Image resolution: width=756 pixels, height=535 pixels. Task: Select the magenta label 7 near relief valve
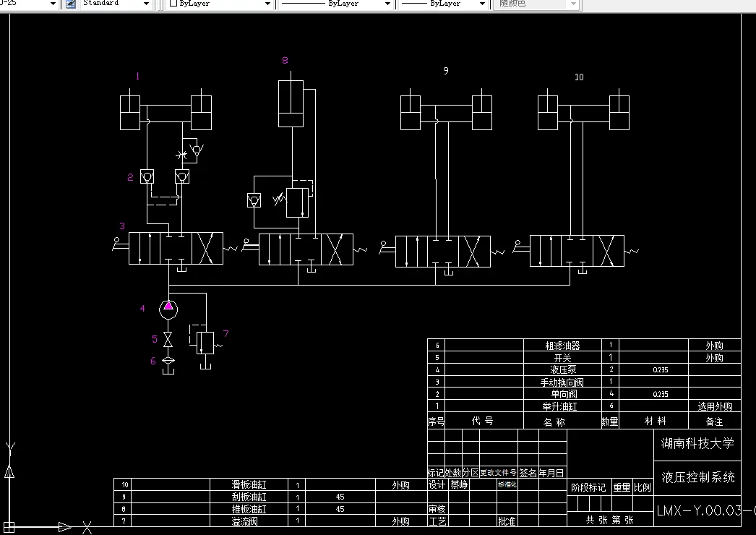225,334
